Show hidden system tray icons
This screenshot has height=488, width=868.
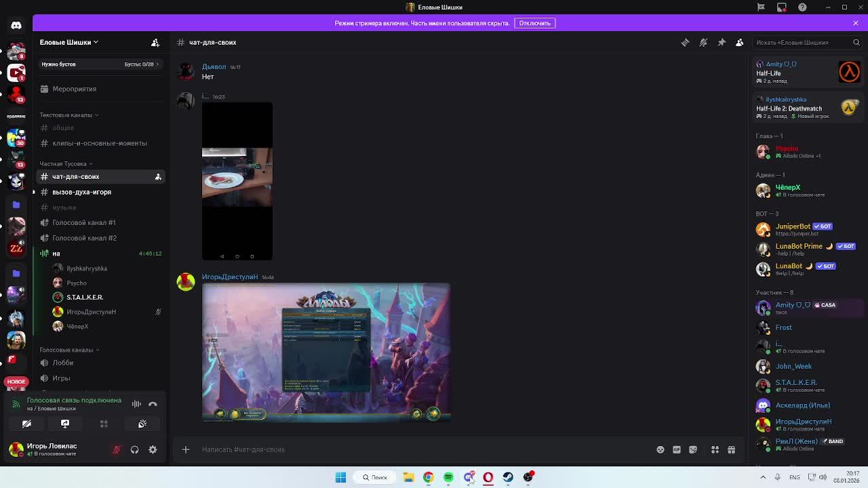click(x=763, y=477)
